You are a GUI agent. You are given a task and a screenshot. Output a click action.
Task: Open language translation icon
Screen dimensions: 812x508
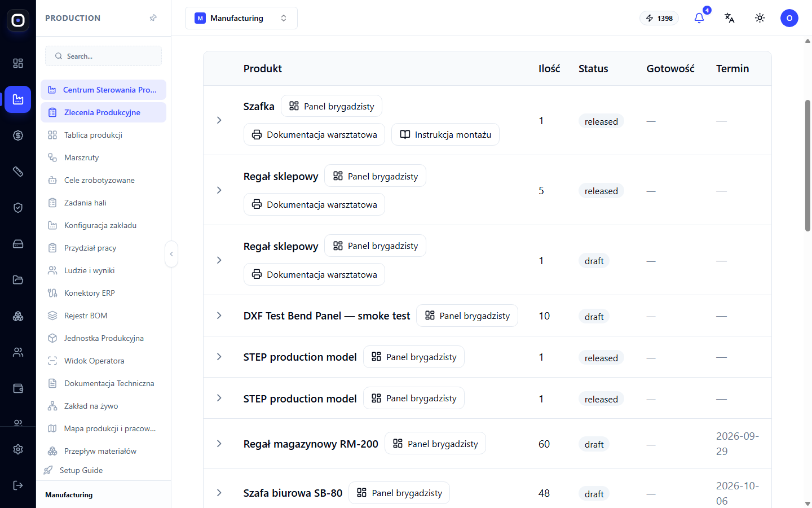pos(730,18)
